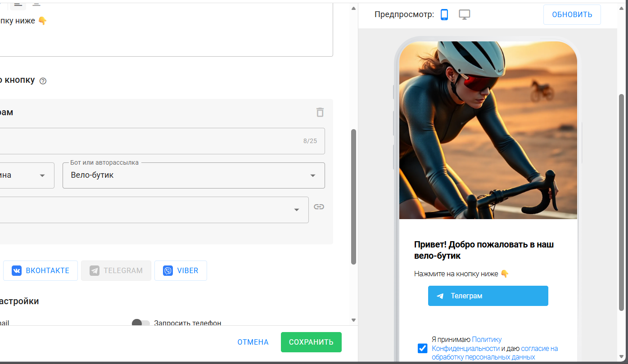Screen dimensions: 628x364
Task: Expand the empty dropdown beside the link icon
Action: click(154, 210)
